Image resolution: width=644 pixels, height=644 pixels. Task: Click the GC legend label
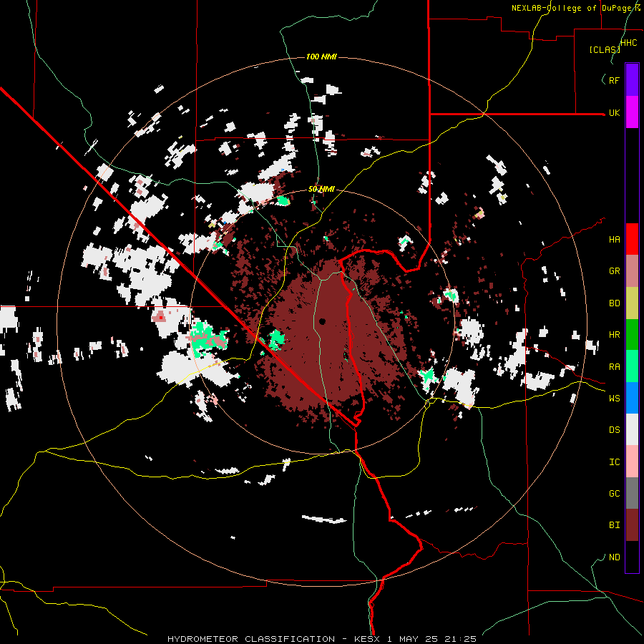pos(614,494)
